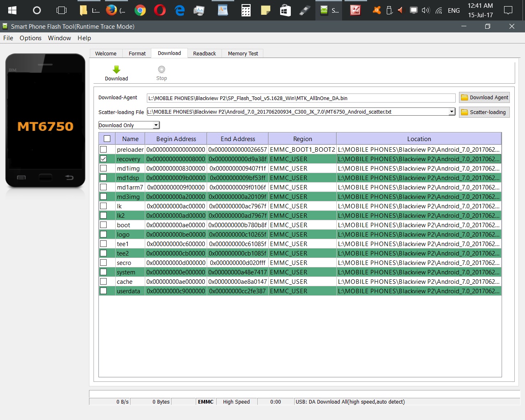Switch to the Welcome tab
525x420 pixels.
click(106, 54)
